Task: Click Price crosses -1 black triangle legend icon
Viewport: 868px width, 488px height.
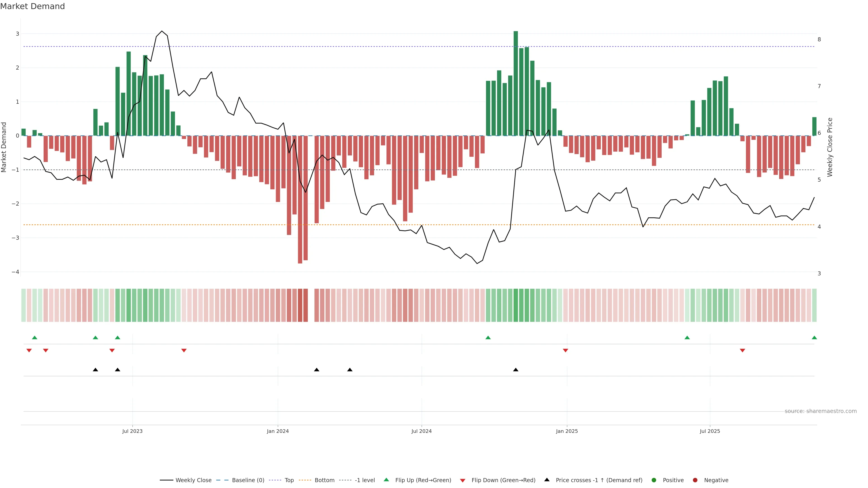Action: [547, 480]
